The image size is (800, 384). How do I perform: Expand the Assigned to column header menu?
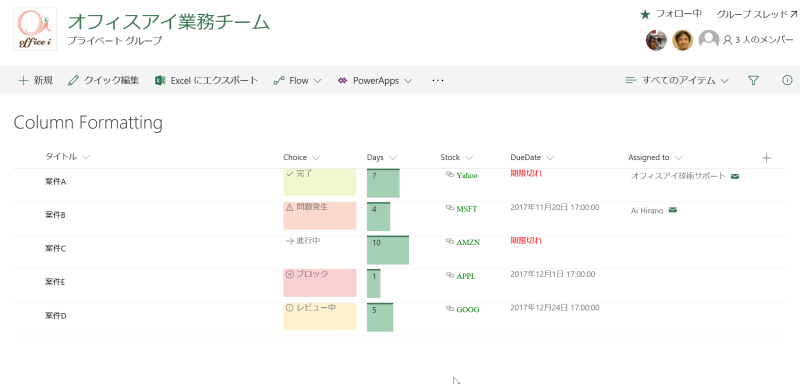pyautogui.click(x=678, y=158)
